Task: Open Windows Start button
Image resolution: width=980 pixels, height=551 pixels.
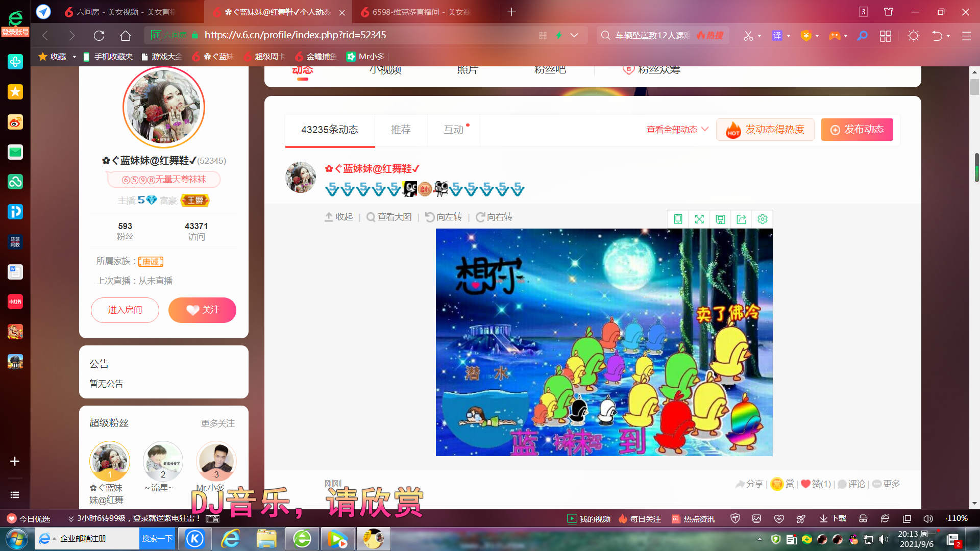Action: click(16, 539)
